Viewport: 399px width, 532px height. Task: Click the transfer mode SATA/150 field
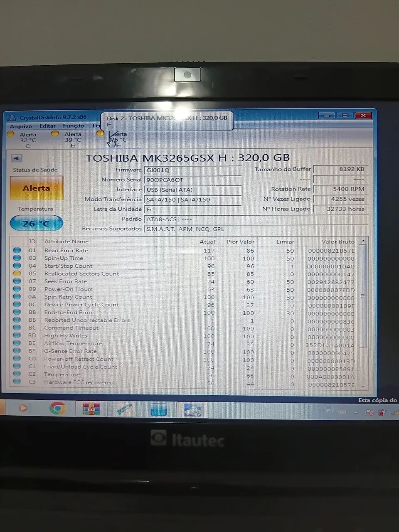pos(192,199)
